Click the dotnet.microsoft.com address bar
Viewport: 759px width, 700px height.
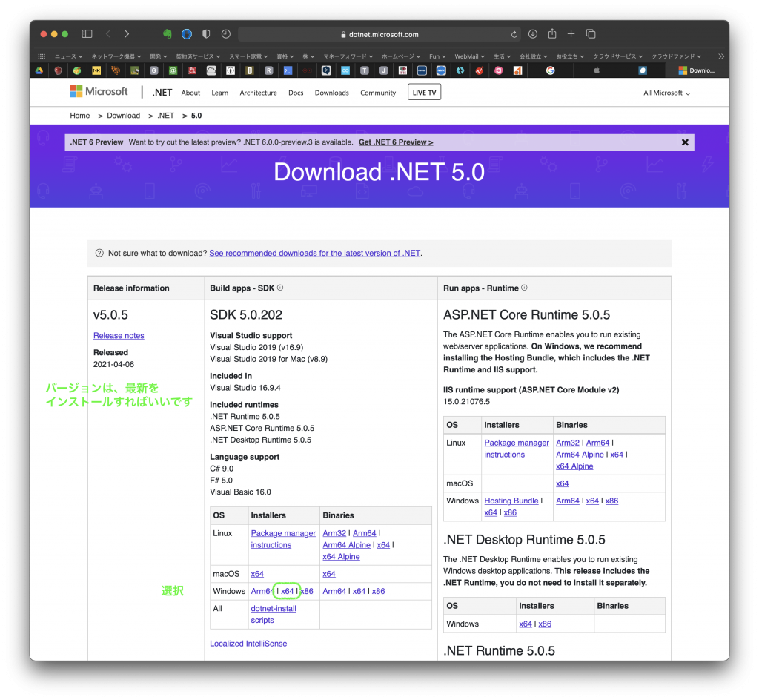click(379, 34)
